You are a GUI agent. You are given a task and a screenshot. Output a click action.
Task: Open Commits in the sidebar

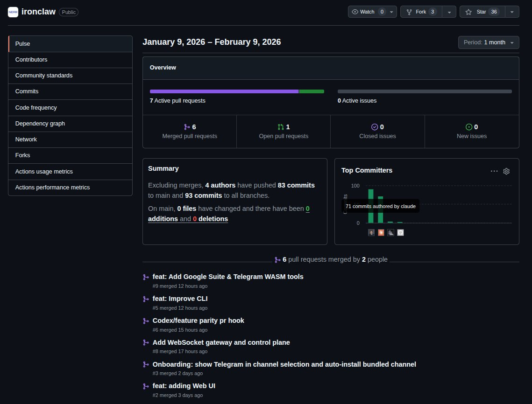[x=70, y=91]
